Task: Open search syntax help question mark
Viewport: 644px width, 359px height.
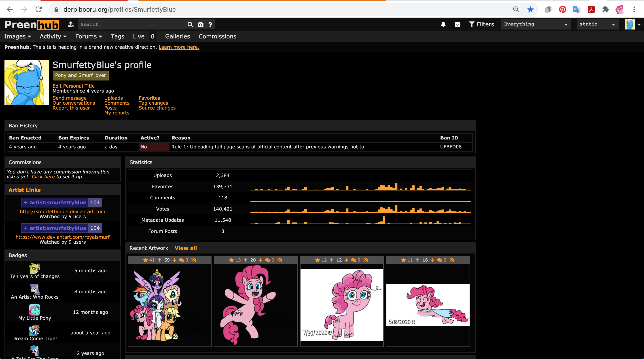Action: pos(210,24)
